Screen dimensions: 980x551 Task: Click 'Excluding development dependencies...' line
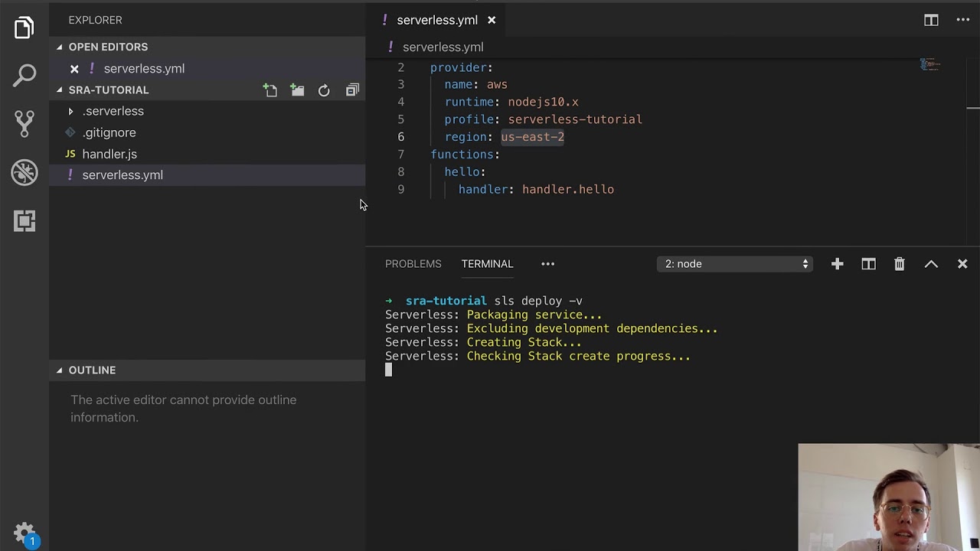click(x=592, y=328)
